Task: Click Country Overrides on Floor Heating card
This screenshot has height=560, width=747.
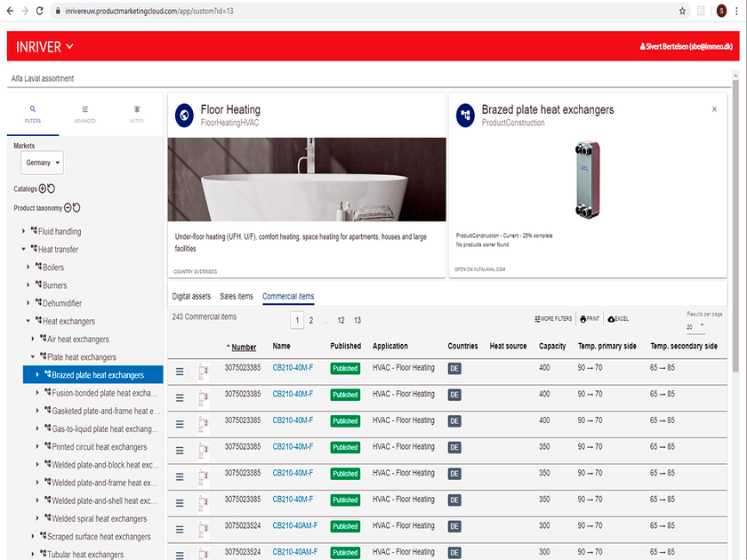Action: 195,271
